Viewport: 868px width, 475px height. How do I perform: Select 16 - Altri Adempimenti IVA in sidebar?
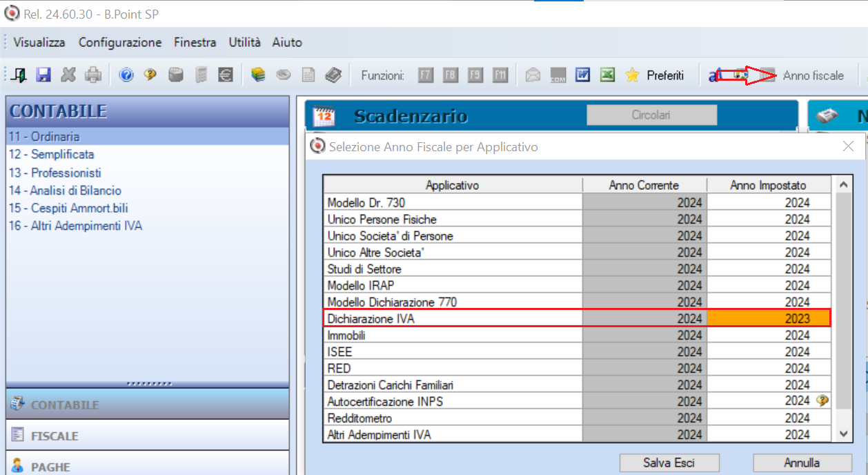(x=147, y=226)
